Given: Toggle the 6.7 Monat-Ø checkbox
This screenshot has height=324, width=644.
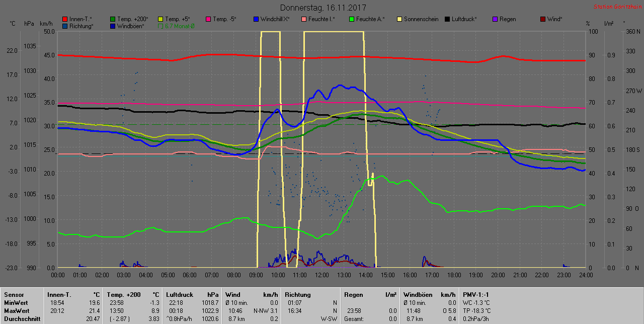Looking at the screenshot, I should [161, 26].
